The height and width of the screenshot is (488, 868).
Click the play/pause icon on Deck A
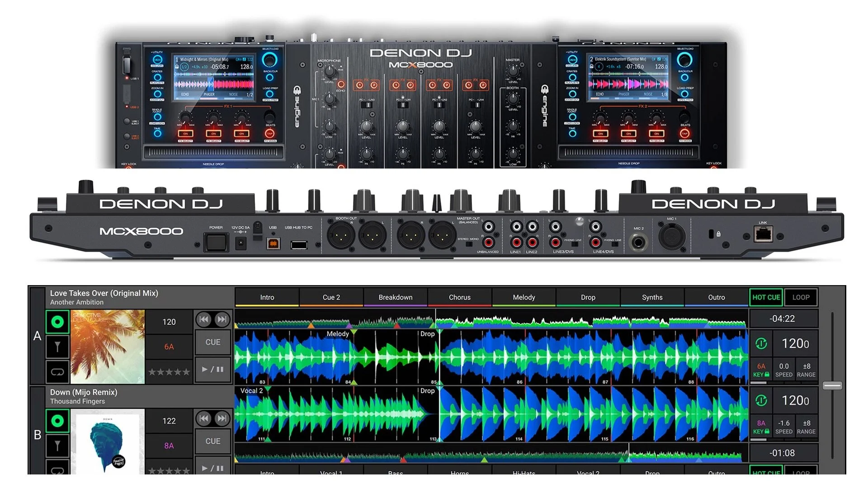[212, 369]
